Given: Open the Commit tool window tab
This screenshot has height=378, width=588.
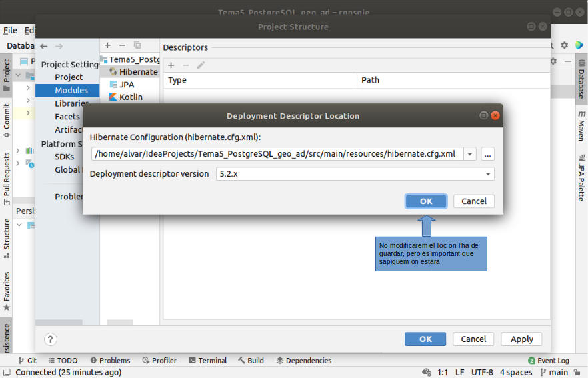Looking at the screenshot, I should coord(7,121).
